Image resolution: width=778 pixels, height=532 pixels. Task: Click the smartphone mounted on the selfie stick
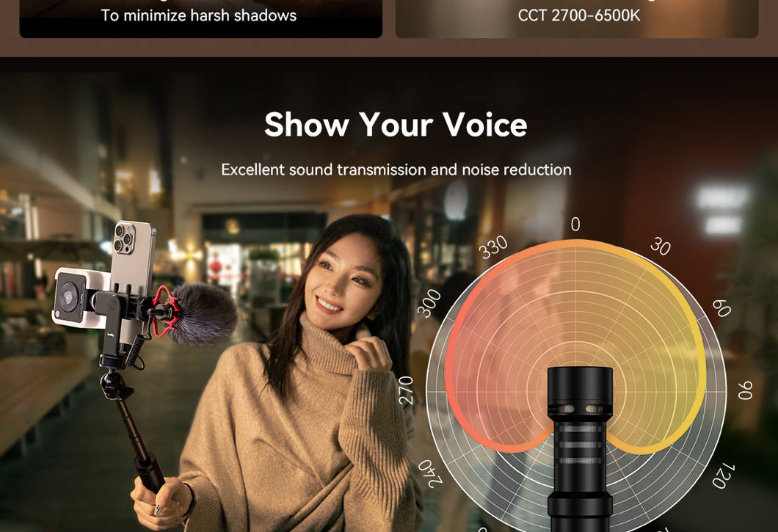pyautogui.click(x=133, y=259)
